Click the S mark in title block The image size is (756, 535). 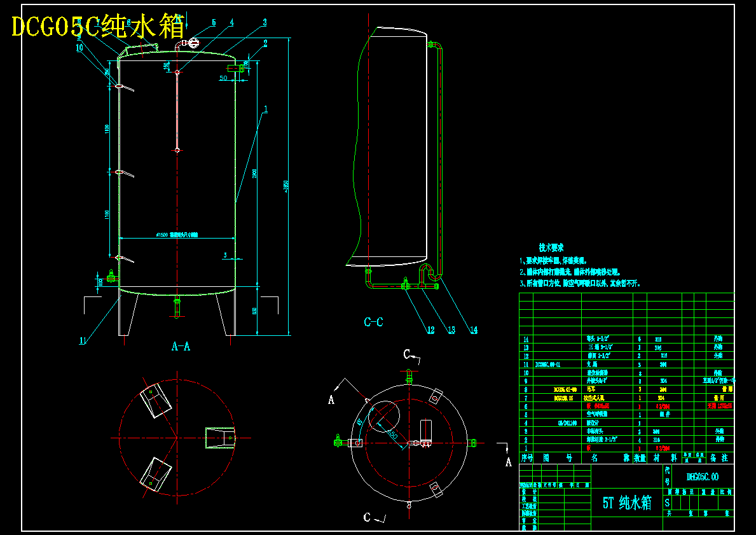pyautogui.click(x=667, y=503)
